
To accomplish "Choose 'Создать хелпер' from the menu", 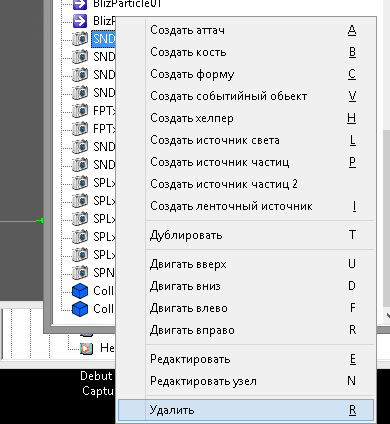I will tap(246, 118).
